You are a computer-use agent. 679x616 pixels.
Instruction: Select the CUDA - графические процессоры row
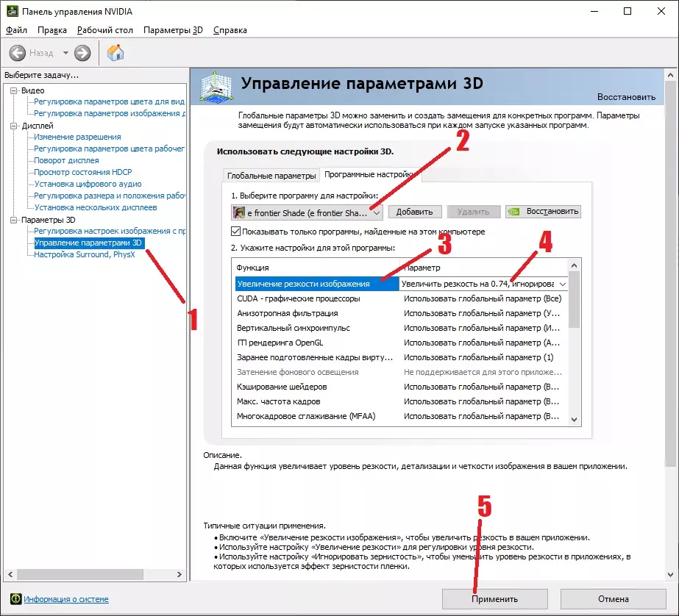pos(402,299)
